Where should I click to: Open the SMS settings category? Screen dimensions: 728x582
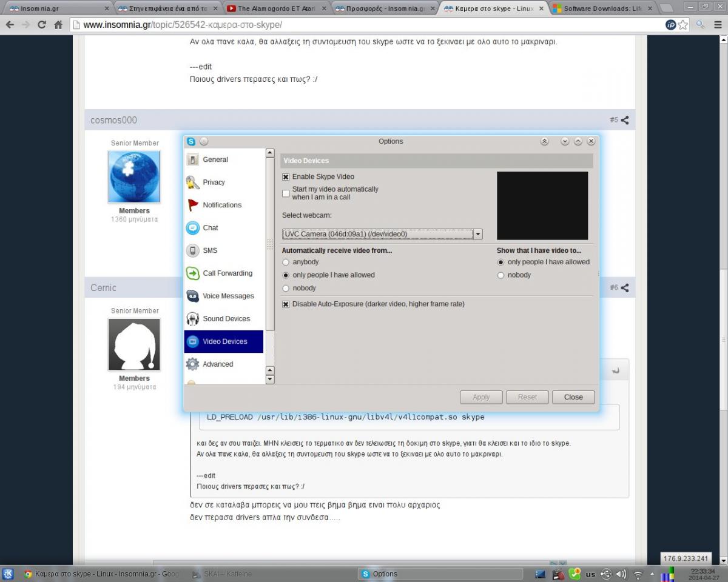(x=224, y=250)
